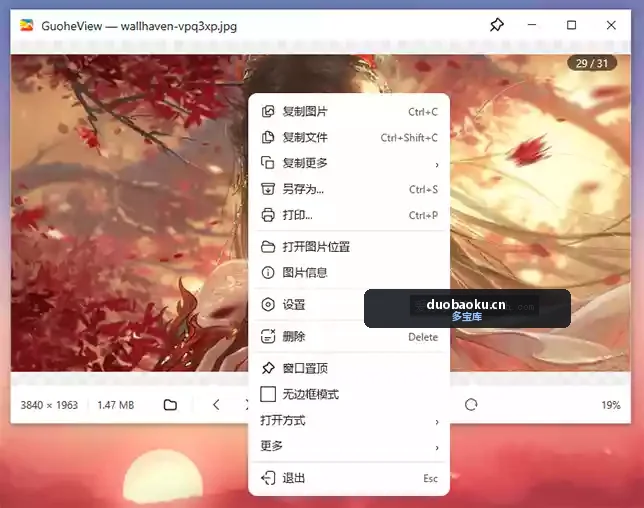The height and width of the screenshot is (508, 644).
Task: Click the Delete shortcut label
Action: (x=423, y=337)
